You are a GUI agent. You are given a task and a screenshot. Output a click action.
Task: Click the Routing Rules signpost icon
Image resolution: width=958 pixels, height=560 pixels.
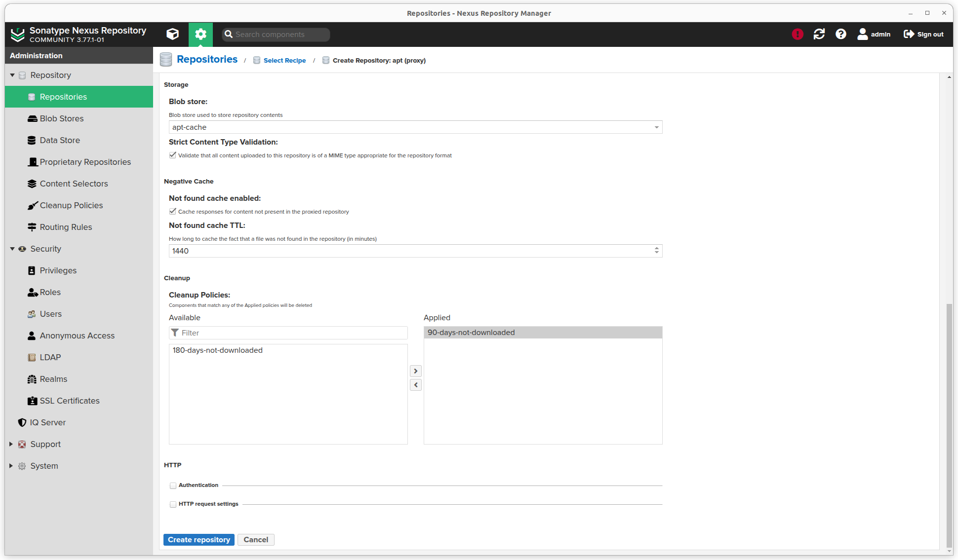pos(32,227)
